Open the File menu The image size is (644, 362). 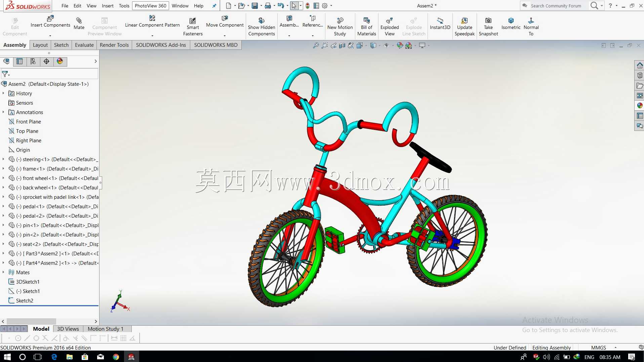[65, 6]
